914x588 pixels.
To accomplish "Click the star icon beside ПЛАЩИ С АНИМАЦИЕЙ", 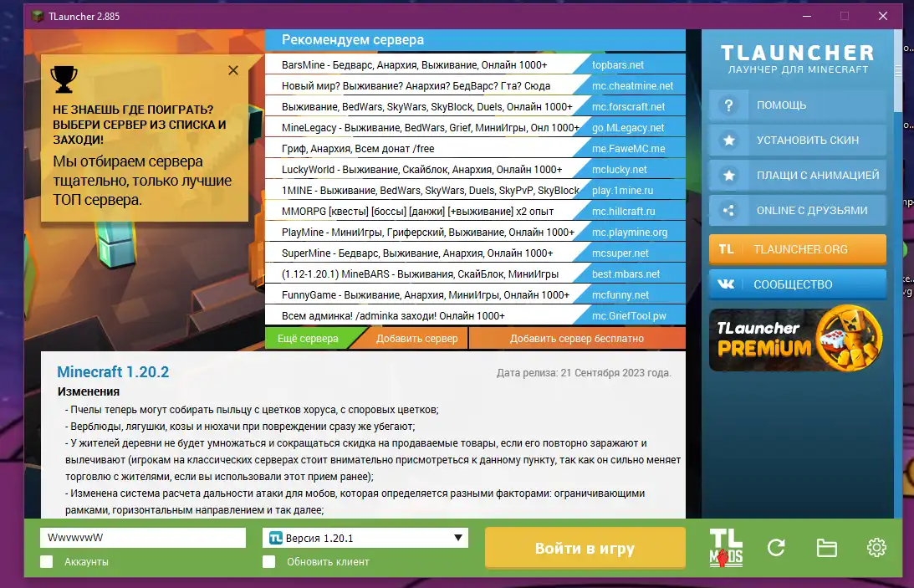I will [x=728, y=176].
